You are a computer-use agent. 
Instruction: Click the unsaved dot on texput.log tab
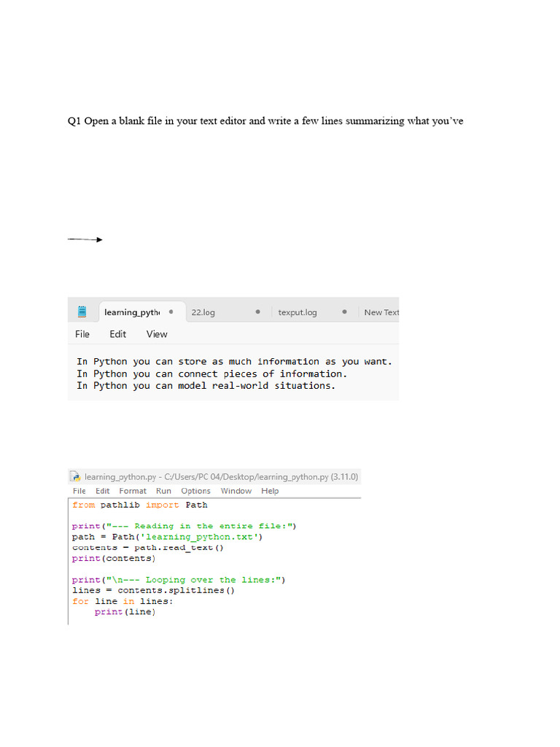point(344,311)
